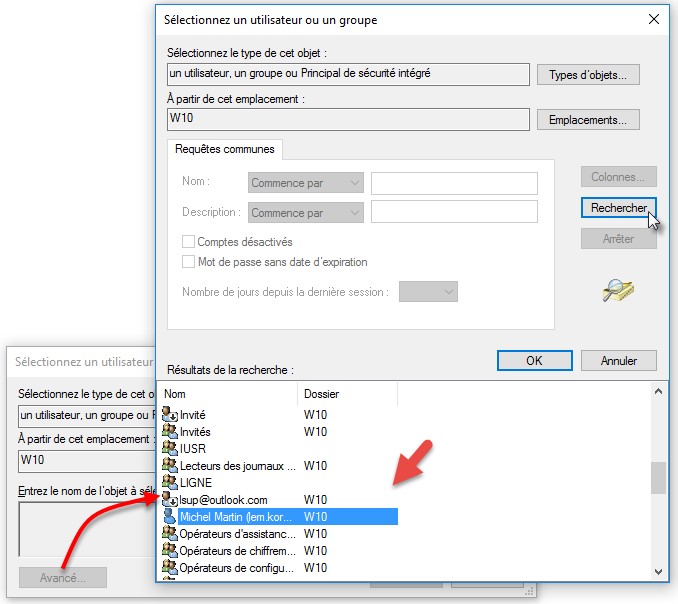Viewport: 678px width, 604px height.
Task: Click the Michel Martin user icon
Action: tap(170, 517)
